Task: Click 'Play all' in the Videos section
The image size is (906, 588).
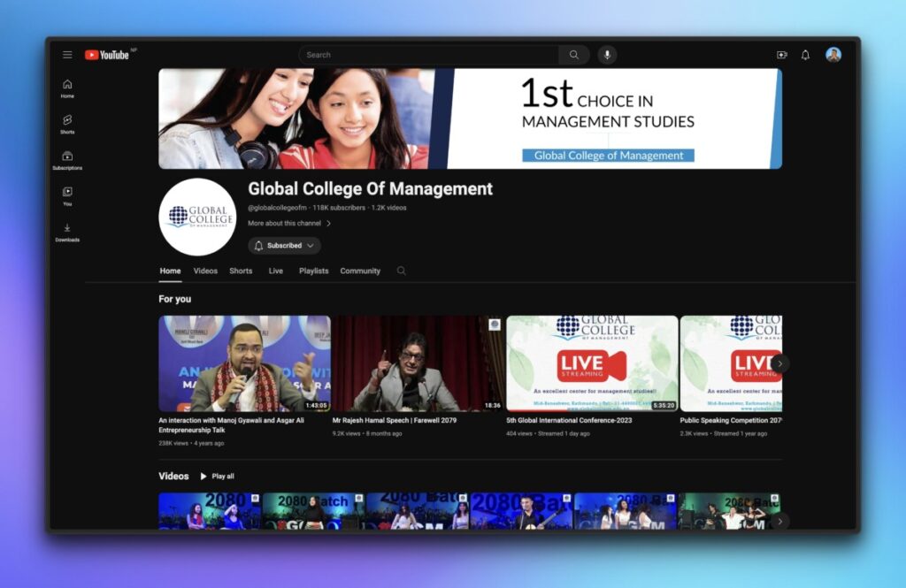Action: pyautogui.click(x=216, y=476)
